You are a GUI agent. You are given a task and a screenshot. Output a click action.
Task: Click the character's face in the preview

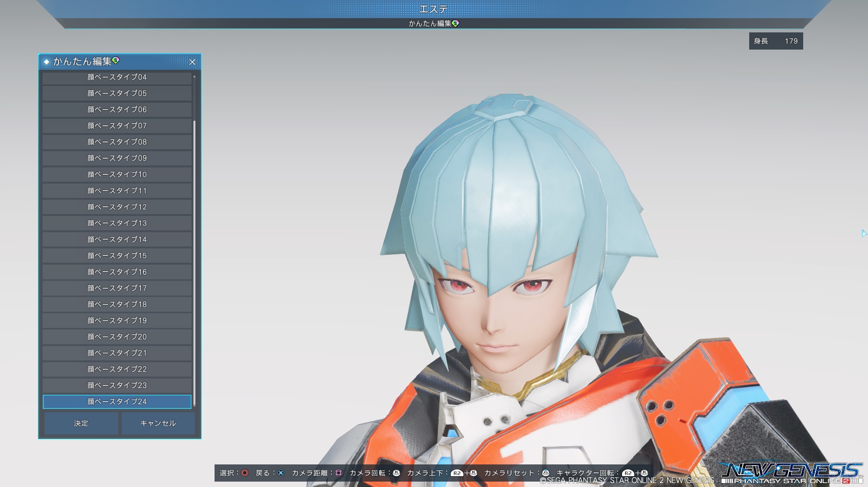496,314
